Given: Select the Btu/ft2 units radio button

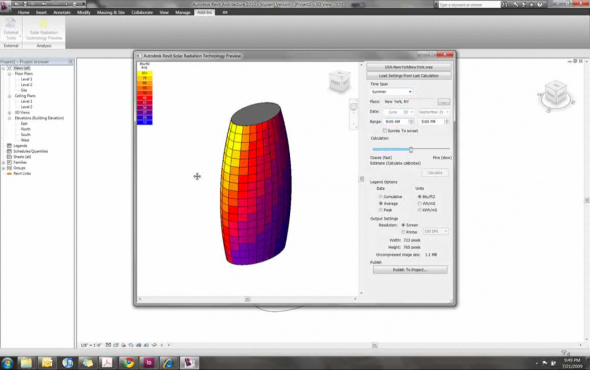Looking at the screenshot, I should 420,196.
